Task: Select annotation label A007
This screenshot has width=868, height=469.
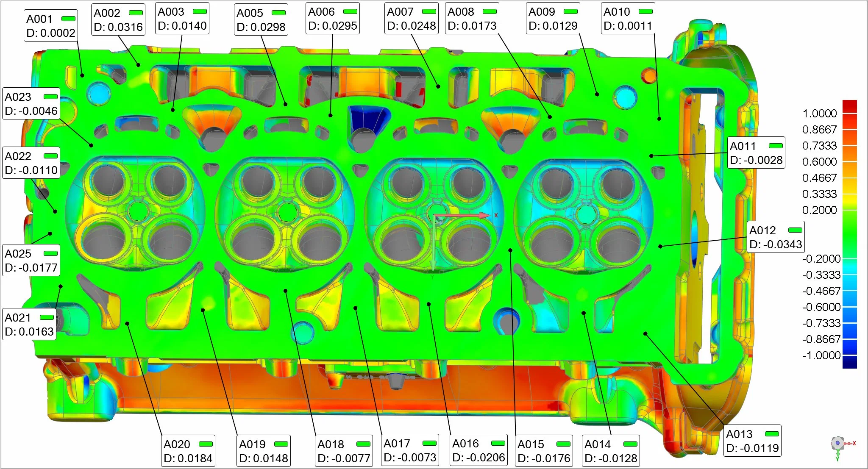Action: point(412,19)
